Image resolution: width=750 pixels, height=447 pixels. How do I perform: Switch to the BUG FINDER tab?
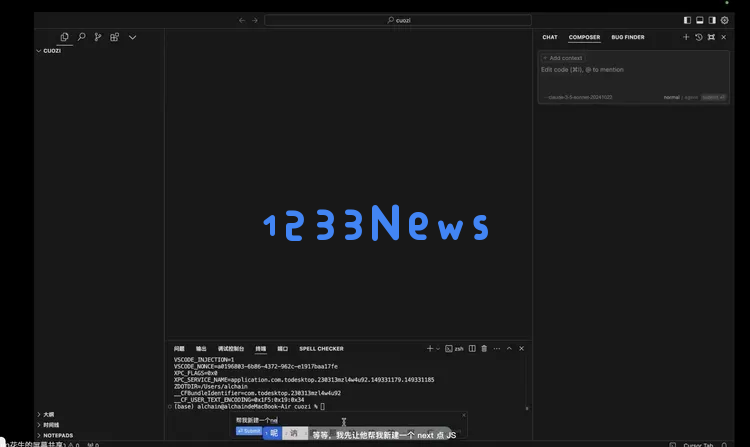tap(628, 37)
